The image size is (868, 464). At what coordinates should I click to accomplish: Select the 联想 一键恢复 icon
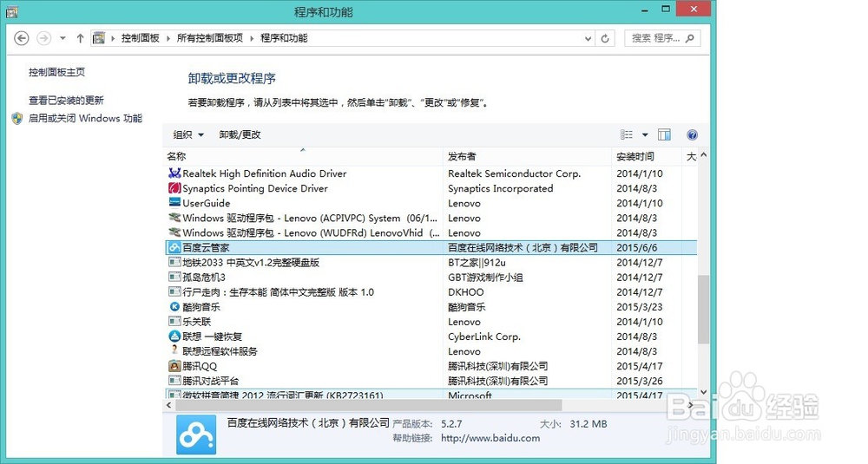(174, 337)
